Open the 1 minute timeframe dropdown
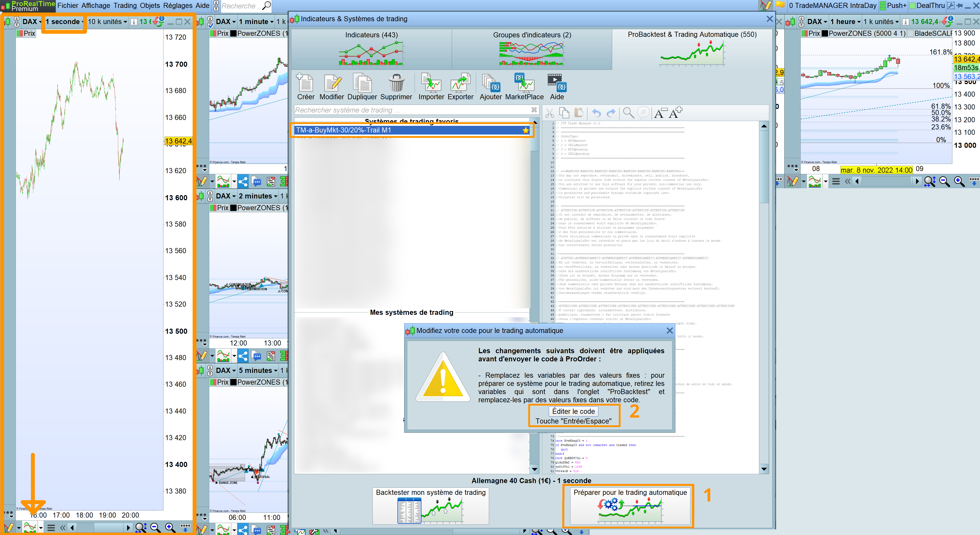980x535 pixels. point(256,22)
